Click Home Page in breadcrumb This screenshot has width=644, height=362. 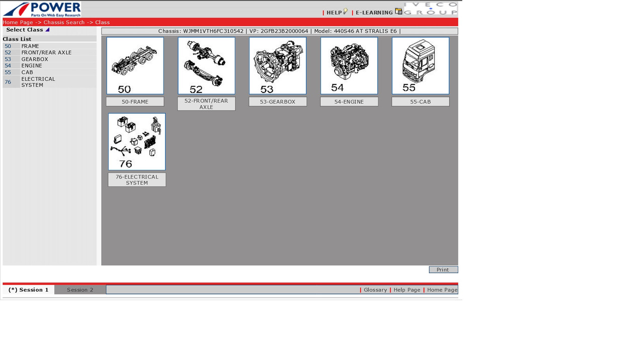(18, 22)
